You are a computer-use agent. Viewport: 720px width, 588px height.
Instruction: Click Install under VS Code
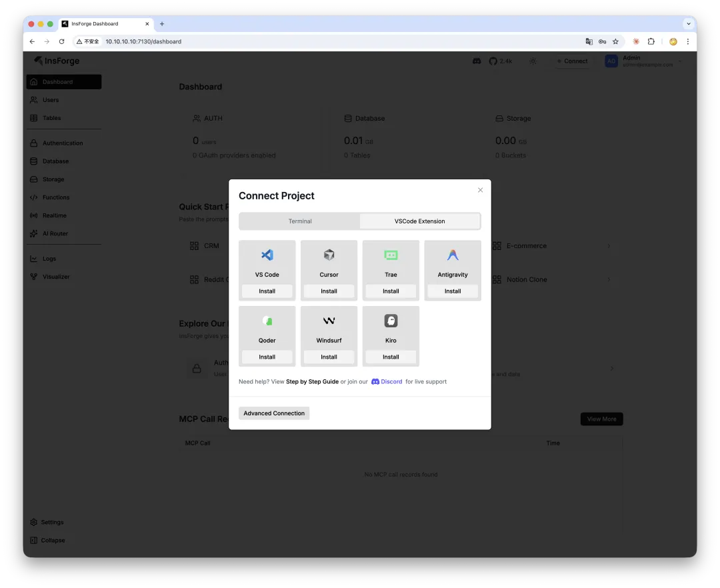[267, 291]
